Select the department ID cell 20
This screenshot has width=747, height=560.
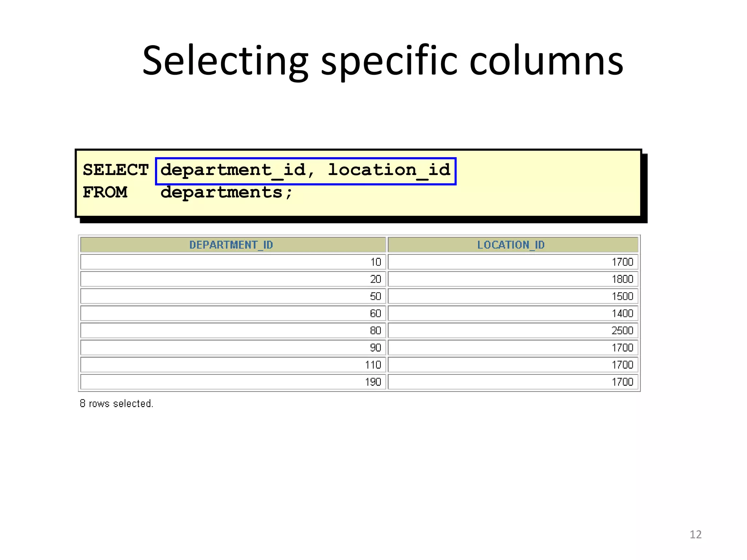click(x=233, y=279)
